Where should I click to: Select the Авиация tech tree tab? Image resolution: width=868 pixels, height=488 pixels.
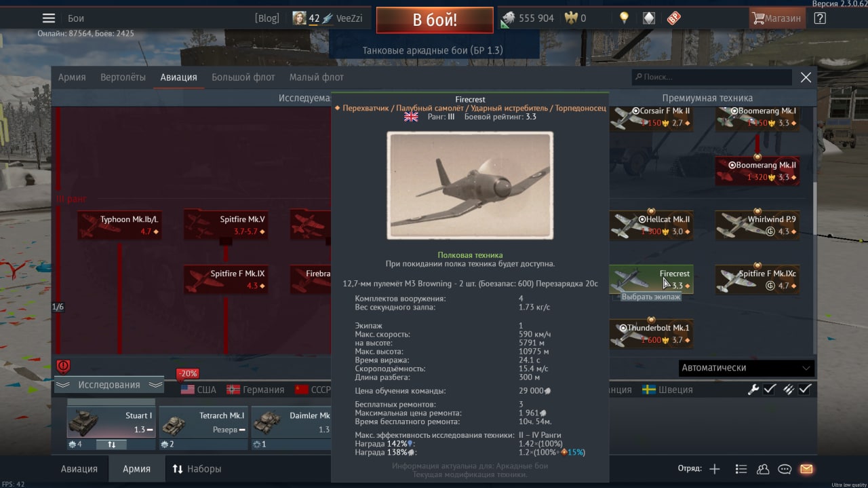[x=179, y=77]
